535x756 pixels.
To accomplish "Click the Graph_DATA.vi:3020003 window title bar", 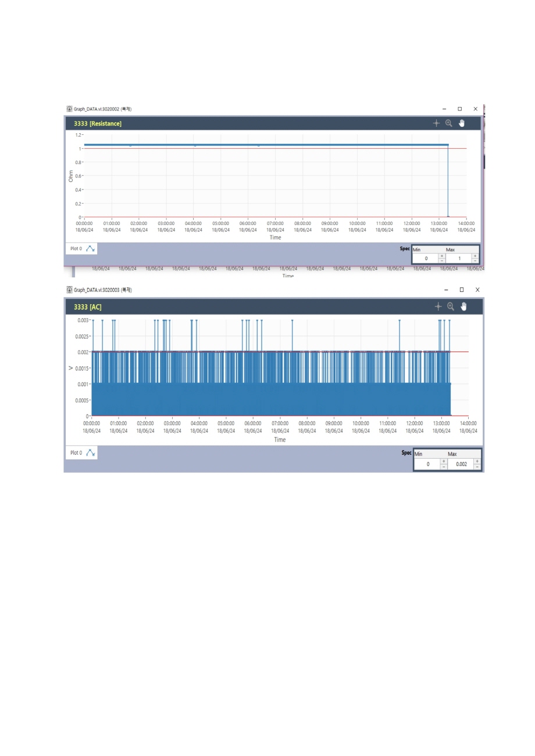I will click(273, 290).
